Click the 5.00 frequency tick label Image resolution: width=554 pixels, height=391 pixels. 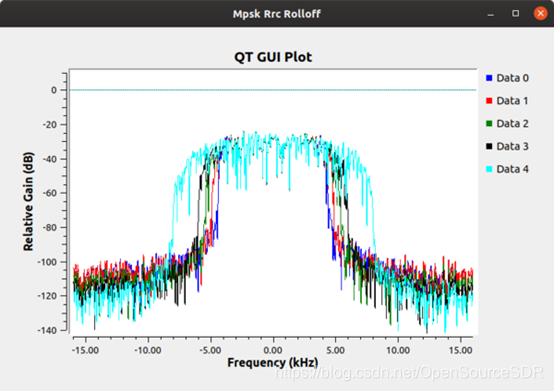point(335,350)
